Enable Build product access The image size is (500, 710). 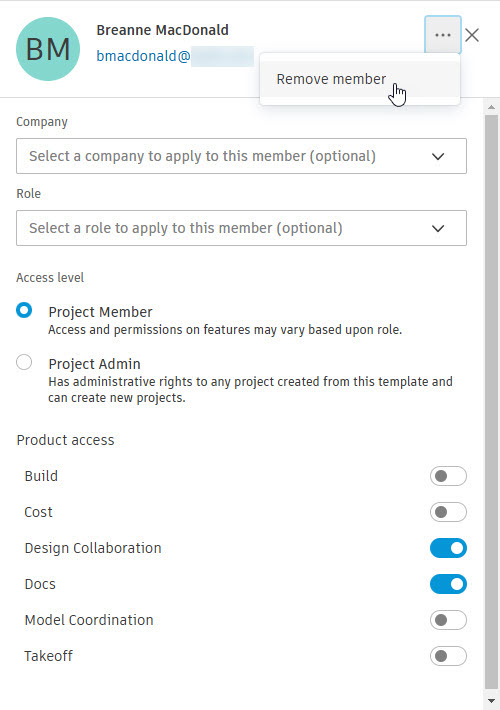[x=448, y=476]
